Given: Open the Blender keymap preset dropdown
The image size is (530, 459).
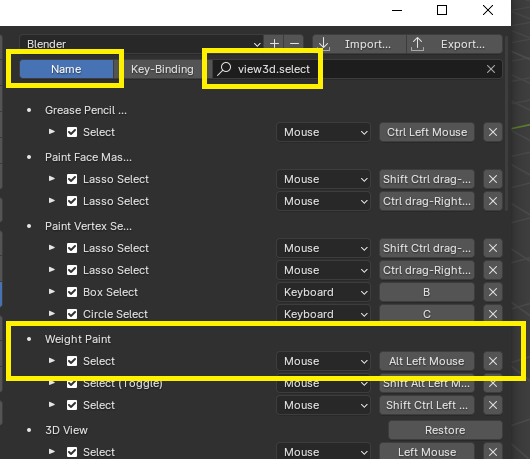Looking at the screenshot, I should point(141,44).
